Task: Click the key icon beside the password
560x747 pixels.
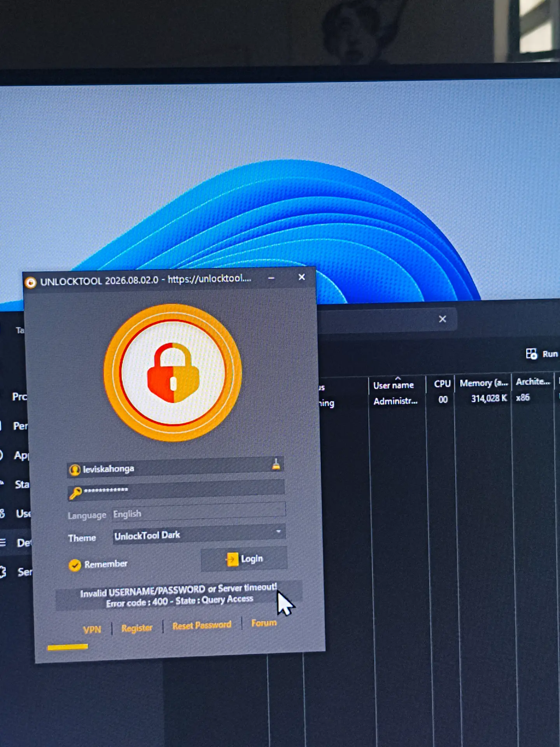Action: click(x=75, y=493)
